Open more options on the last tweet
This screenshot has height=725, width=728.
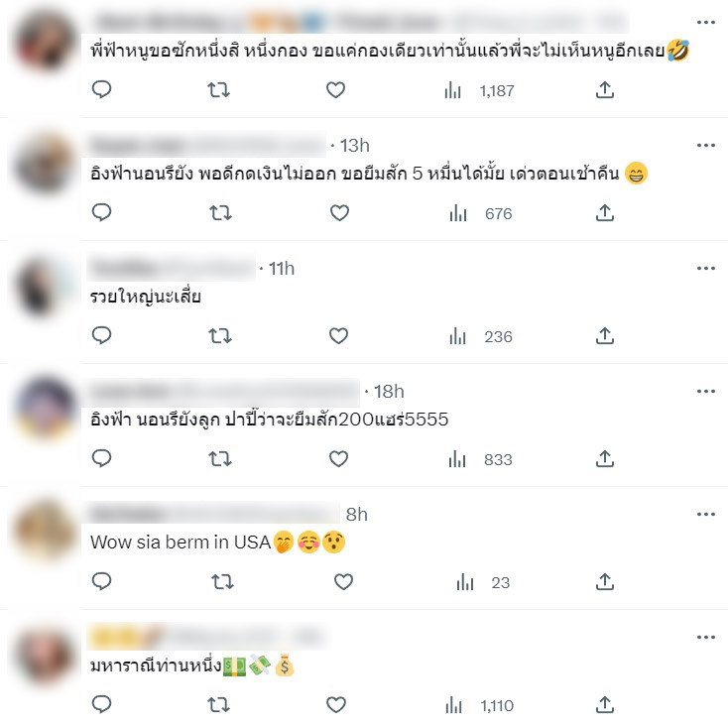point(706,638)
